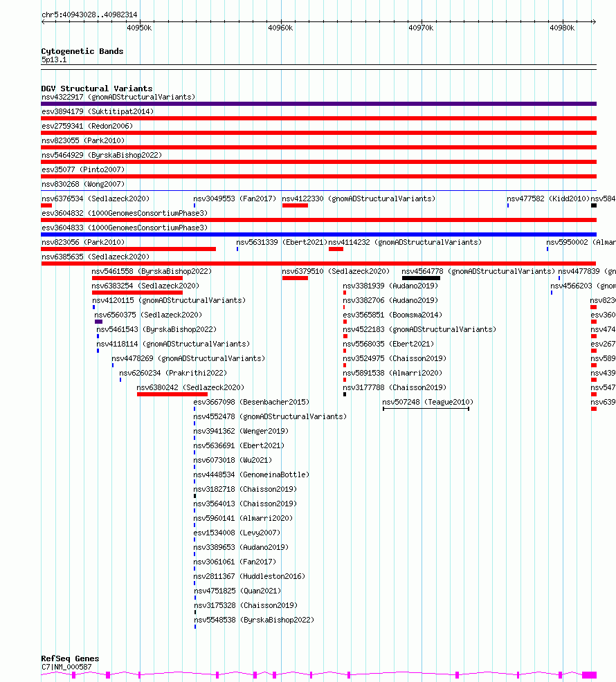Open nsv5636691 Ebert2021 entry
The height and width of the screenshot is (682, 616).
pos(239,446)
